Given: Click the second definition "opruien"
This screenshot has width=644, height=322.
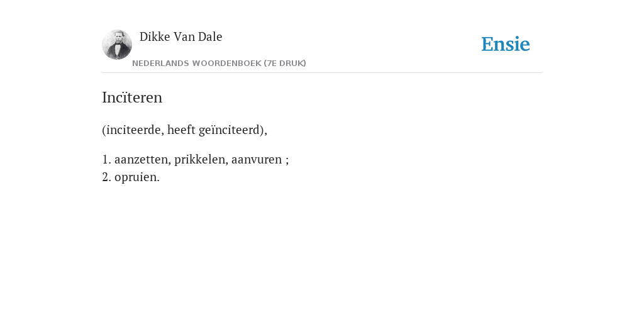Looking at the screenshot, I should click(136, 177).
